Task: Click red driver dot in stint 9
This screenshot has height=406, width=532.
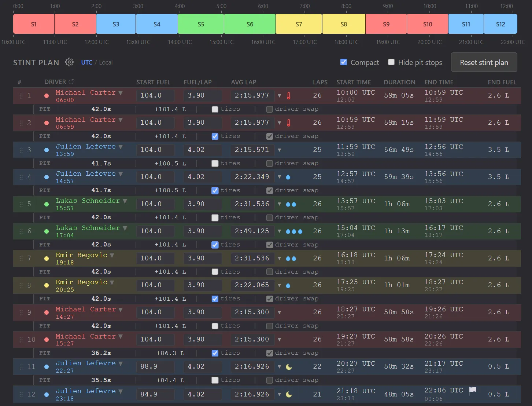Action: pyautogui.click(x=47, y=312)
